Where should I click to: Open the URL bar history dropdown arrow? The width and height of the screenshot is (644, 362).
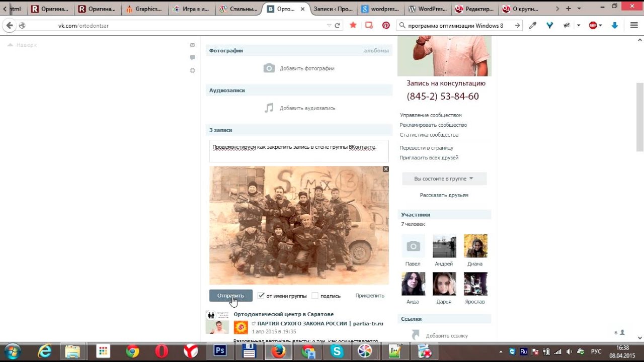pos(329,26)
